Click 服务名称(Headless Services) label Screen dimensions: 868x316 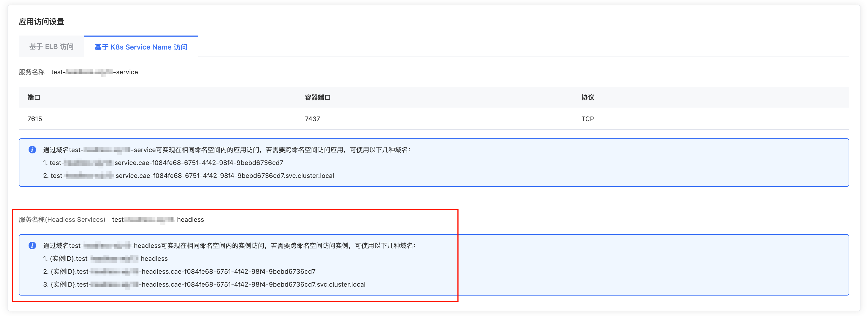62,219
